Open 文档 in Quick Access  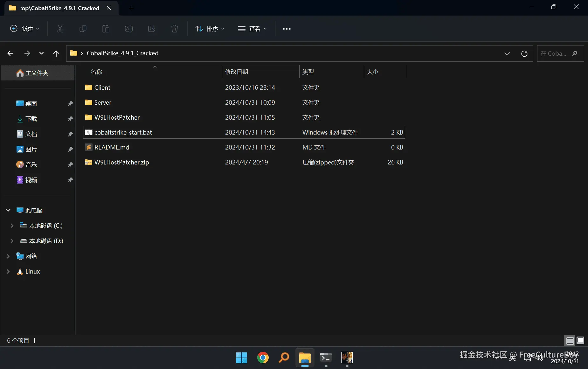pos(31,134)
